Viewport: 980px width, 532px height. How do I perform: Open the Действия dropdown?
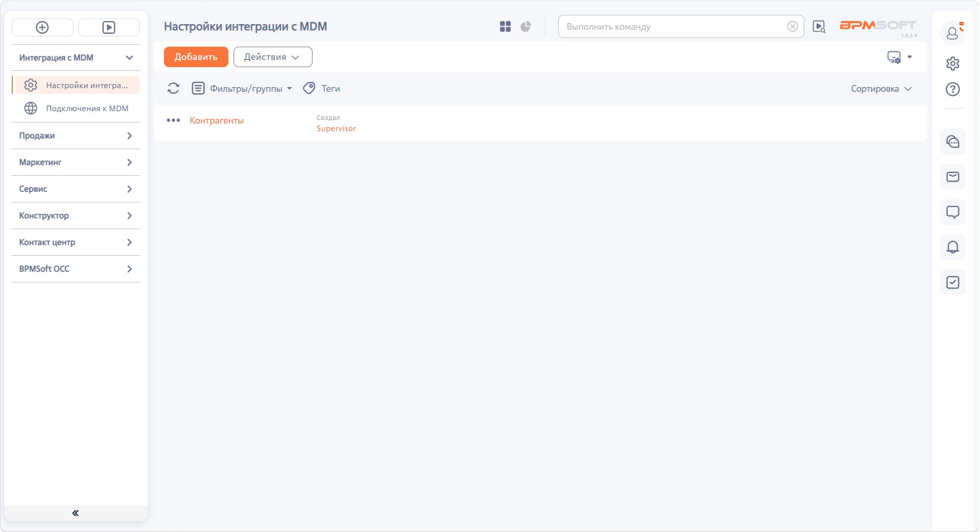(x=273, y=57)
